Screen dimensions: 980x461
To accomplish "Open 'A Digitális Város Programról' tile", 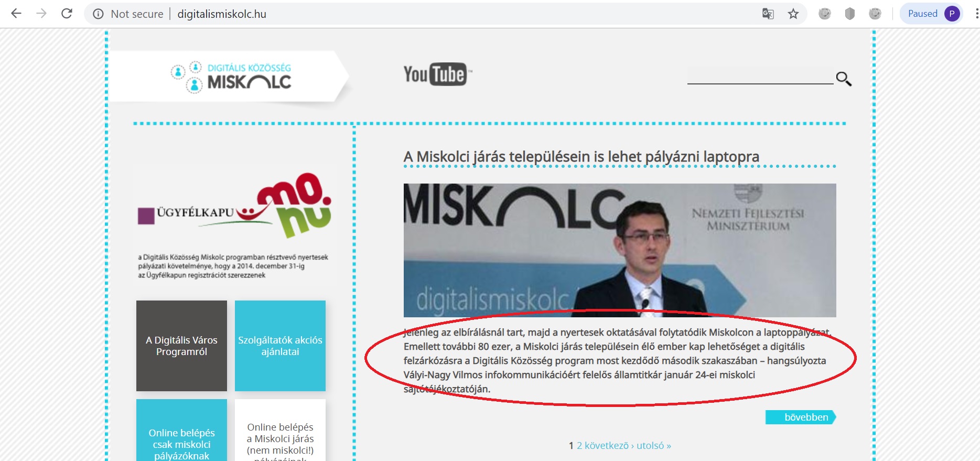I will point(181,346).
